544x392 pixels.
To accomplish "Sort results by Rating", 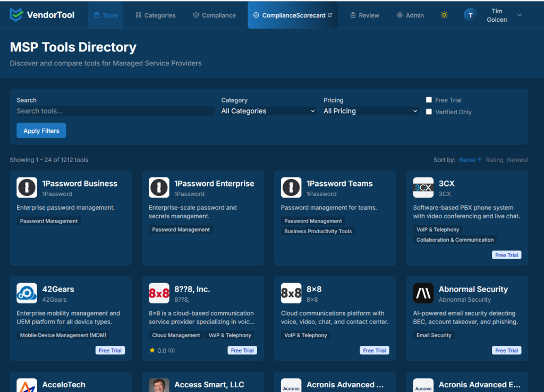I will click(x=495, y=159).
